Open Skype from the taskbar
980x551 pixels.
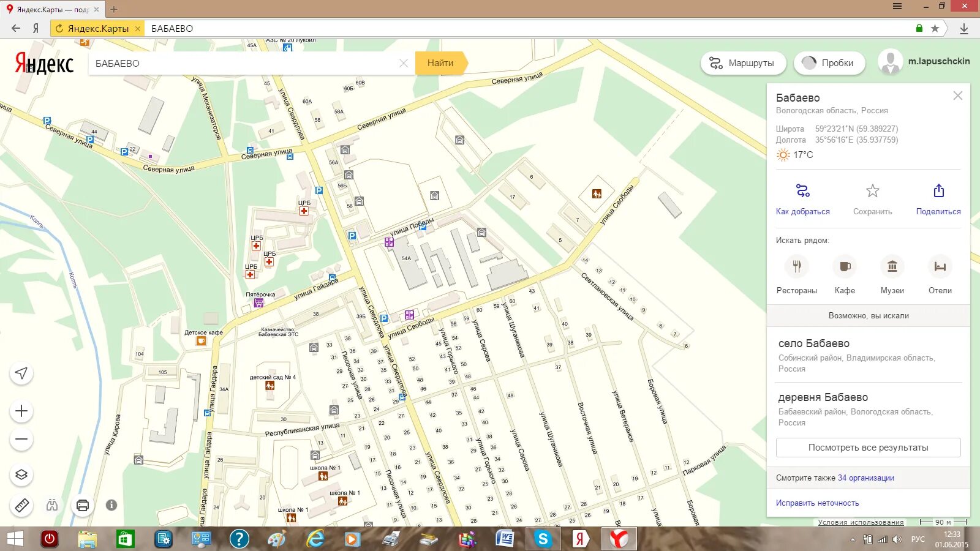tap(543, 539)
